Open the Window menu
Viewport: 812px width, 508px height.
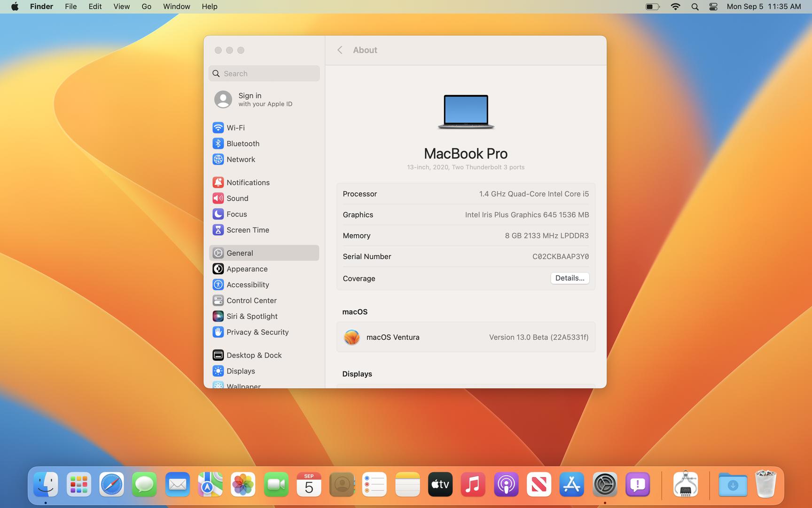click(177, 7)
